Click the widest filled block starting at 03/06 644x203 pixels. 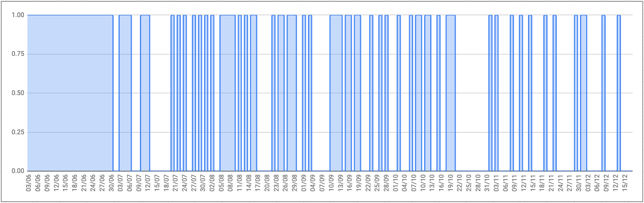click(70, 93)
